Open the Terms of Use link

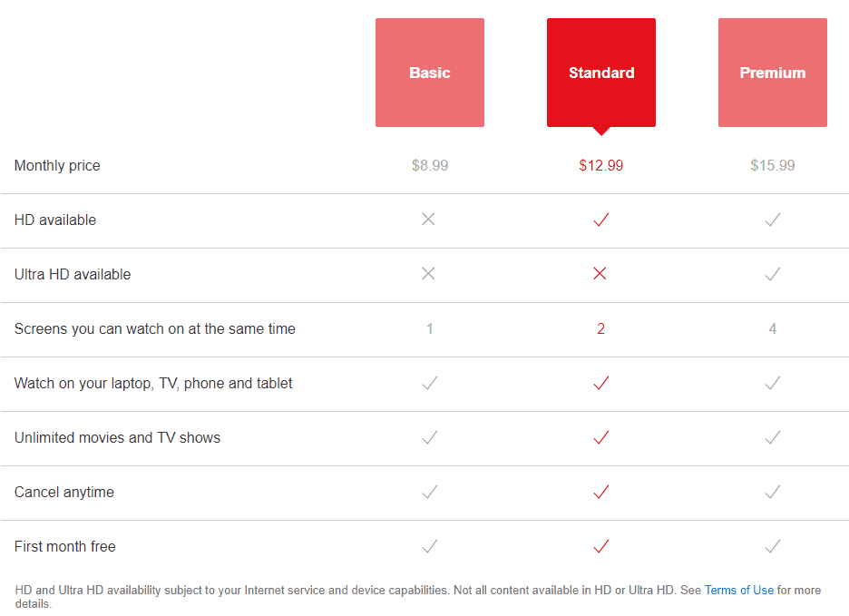tap(739, 590)
